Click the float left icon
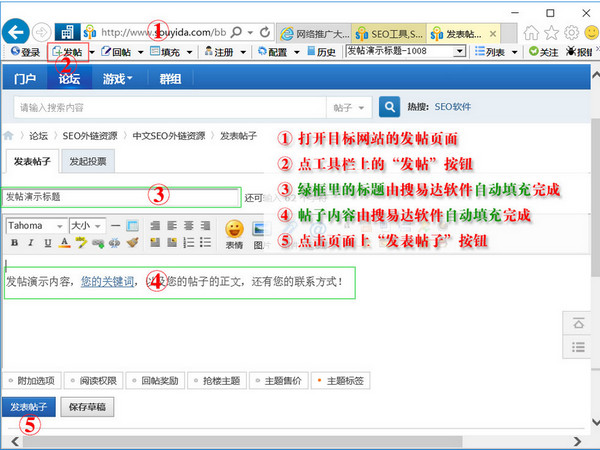Image resolution: width=600 pixels, height=450 pixels. click(x=155, y=243)
